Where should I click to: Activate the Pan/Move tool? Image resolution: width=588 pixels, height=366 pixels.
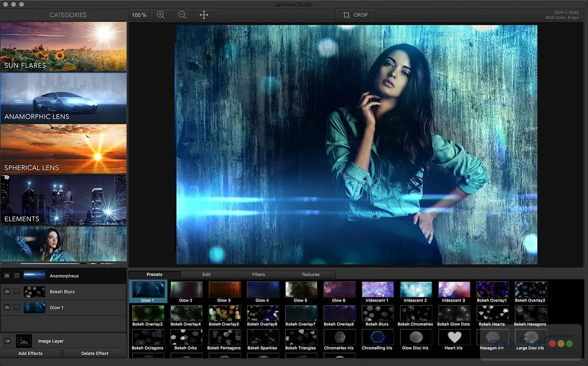[203, 15]
